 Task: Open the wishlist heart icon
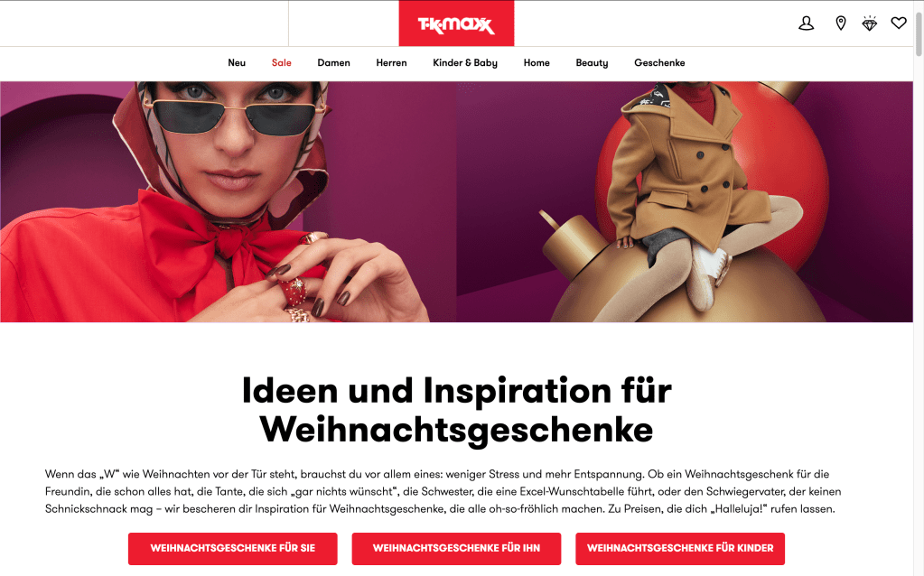tap(898, 23)
